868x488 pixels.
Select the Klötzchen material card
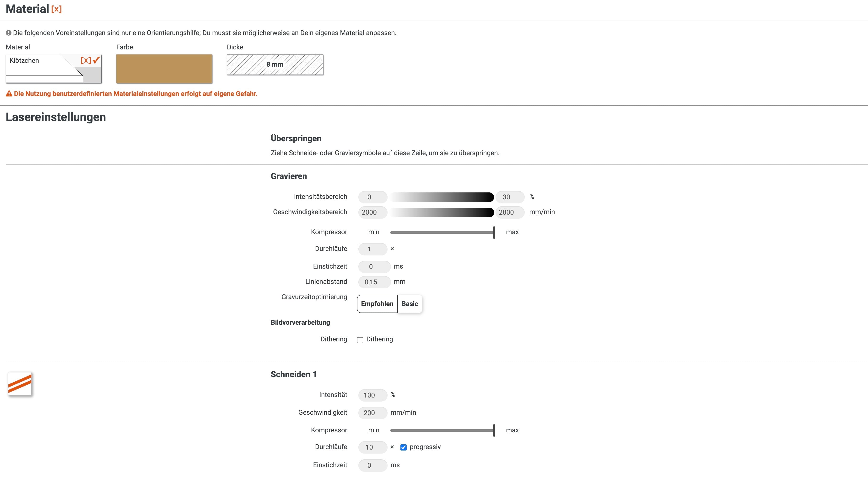pyautogui.click(x=54, y=69)
